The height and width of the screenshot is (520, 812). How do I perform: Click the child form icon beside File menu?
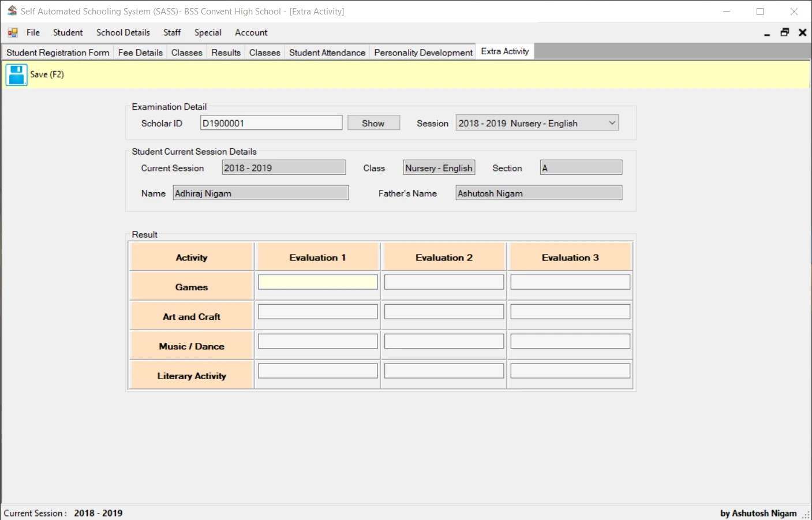pyautogui.click(x=12, y=32)
